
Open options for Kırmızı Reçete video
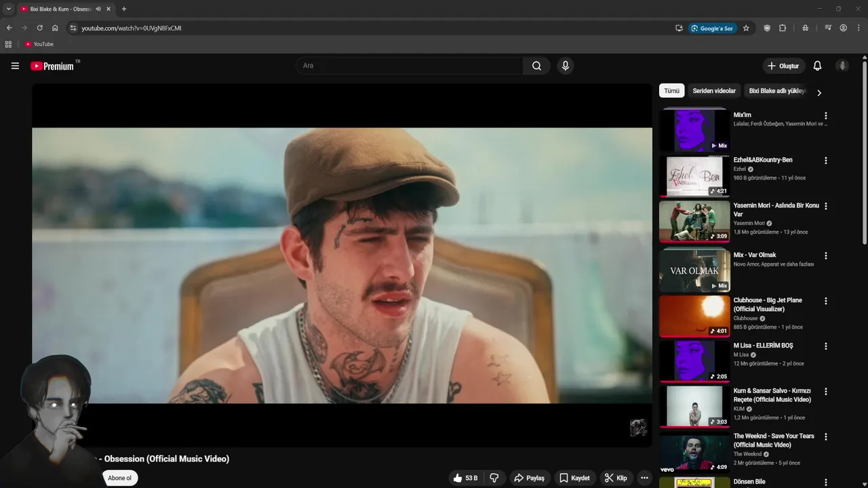pos(825,392)
